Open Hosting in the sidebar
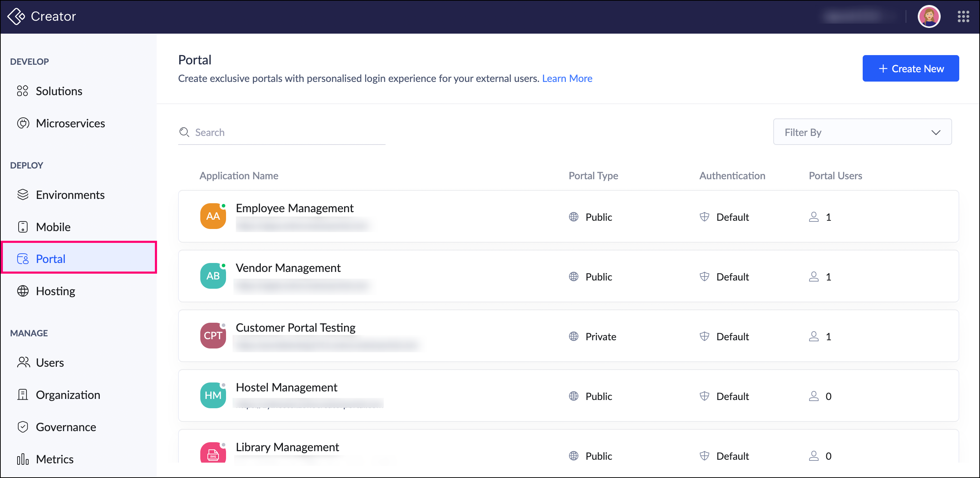 click(55, 291)
